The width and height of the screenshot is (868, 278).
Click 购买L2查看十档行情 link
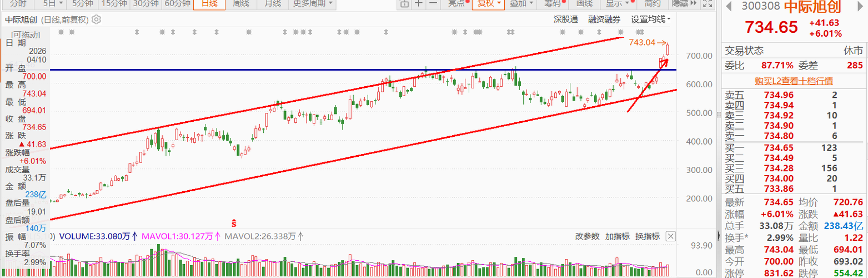coord(794,81)
